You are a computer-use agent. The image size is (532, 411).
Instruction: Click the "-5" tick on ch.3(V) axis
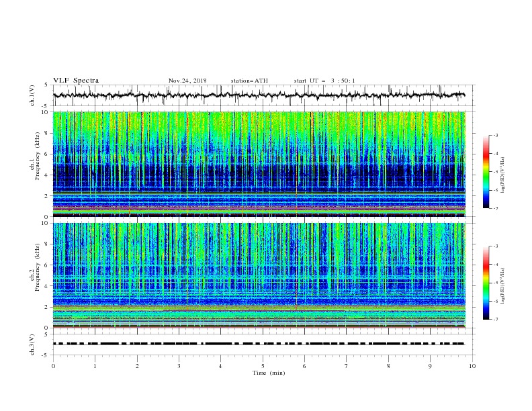pos(46,355)
